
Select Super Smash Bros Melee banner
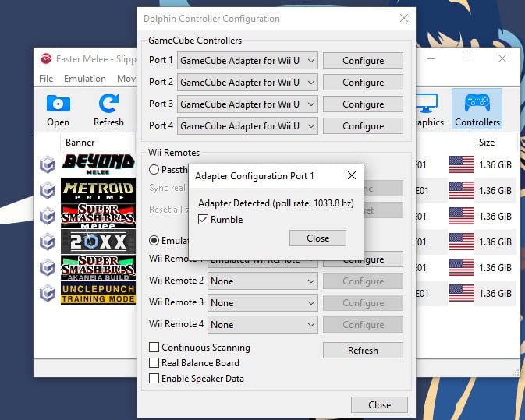pos(98,216)
